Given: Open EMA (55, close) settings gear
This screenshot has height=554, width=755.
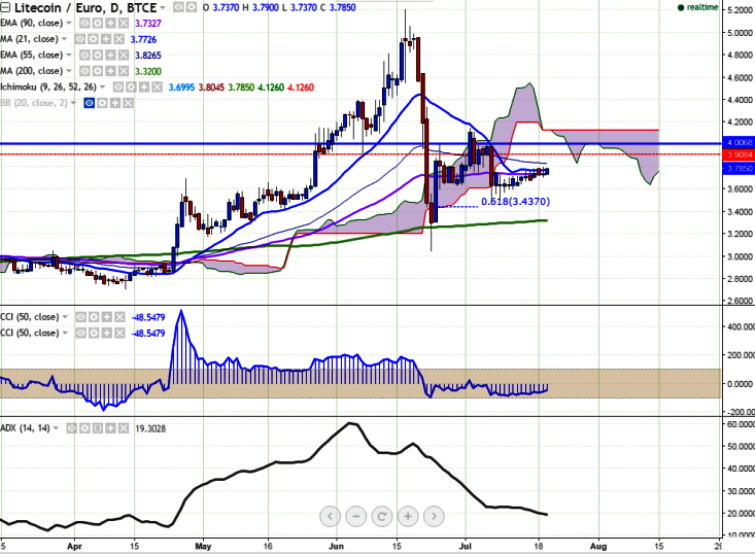Looking at the screenshot, I should (97, 55).
